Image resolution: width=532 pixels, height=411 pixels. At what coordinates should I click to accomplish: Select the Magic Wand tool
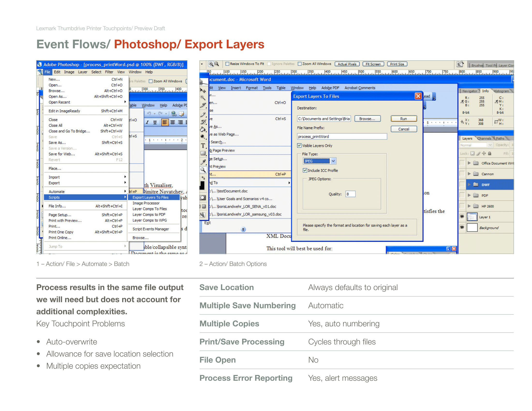203,98
